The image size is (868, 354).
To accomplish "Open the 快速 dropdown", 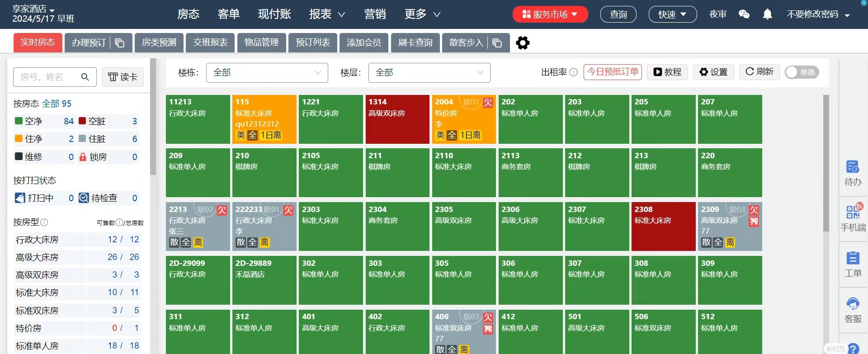I will click(672, 14).
